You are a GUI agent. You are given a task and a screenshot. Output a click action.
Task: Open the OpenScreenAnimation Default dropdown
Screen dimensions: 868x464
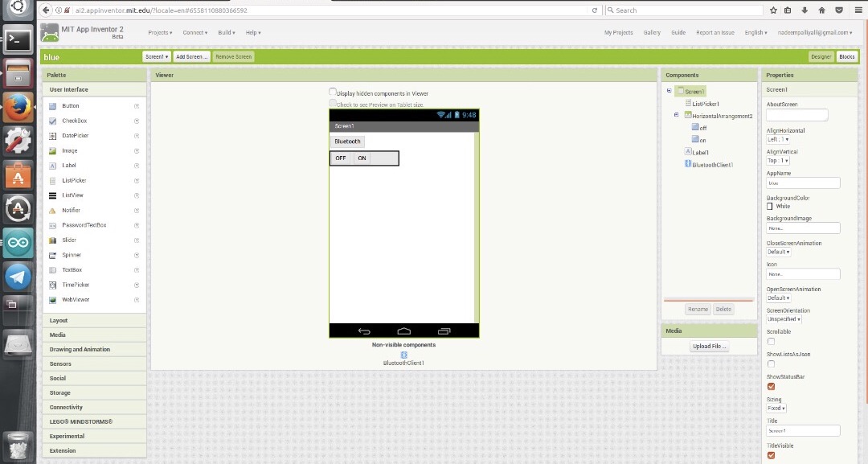[x=778, y=298]
